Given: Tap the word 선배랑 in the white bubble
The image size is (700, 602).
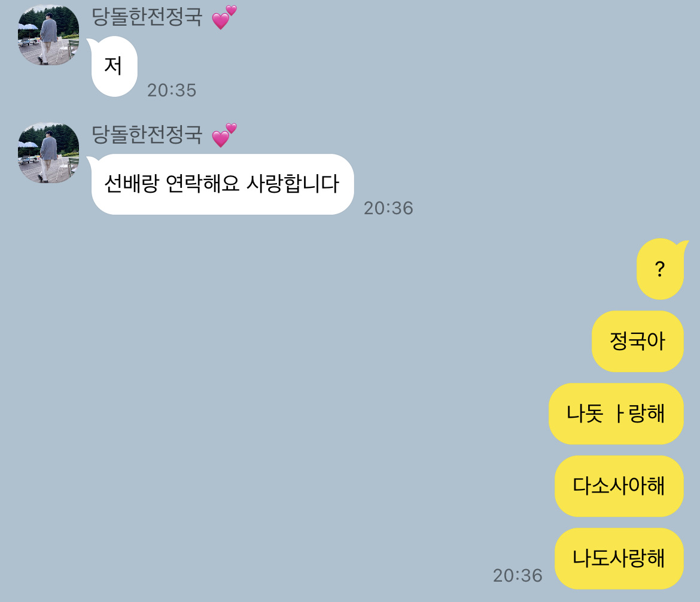Looking at the screenshot, I should [131, 184].
